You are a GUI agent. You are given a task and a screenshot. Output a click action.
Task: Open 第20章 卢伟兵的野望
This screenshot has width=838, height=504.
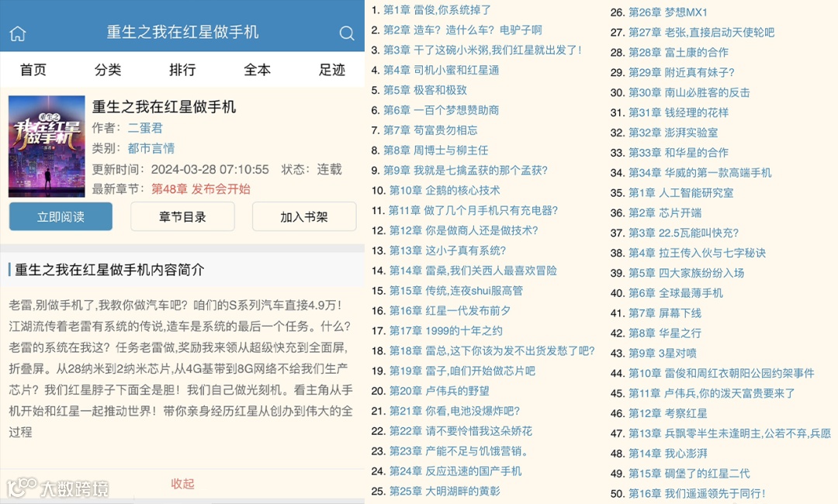pyautogui.click(x=439, y=391)
